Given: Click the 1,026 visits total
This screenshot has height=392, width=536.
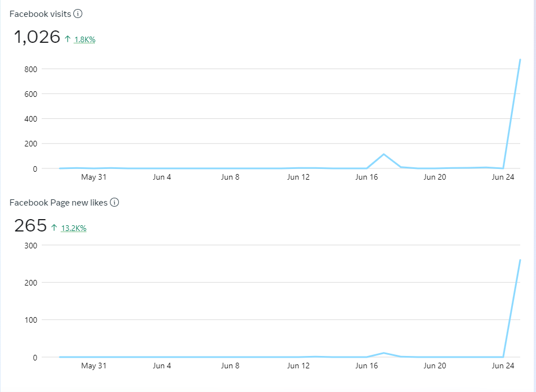Looking at the screenshot, I should (37, 37).
